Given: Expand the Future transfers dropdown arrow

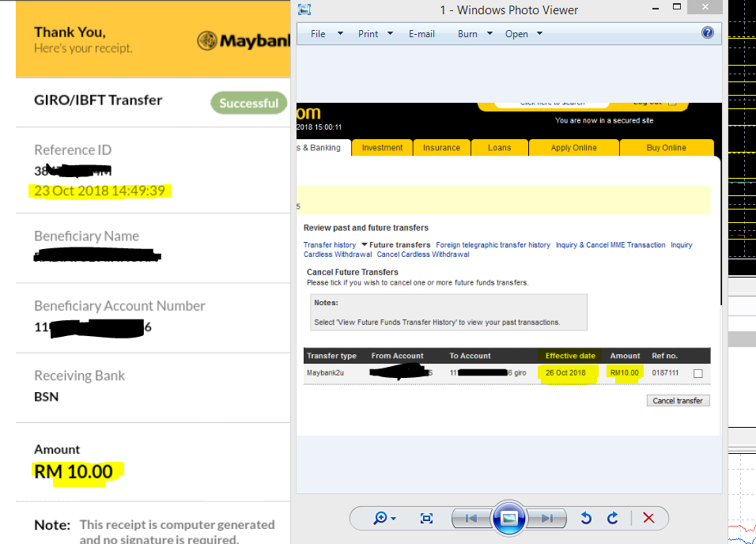Looking at the screenshot, I should pos(365,244).
